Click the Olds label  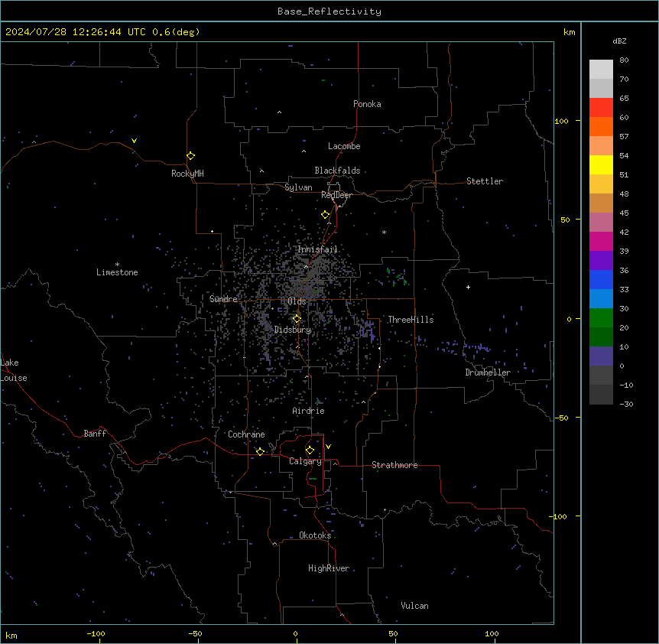297,301
